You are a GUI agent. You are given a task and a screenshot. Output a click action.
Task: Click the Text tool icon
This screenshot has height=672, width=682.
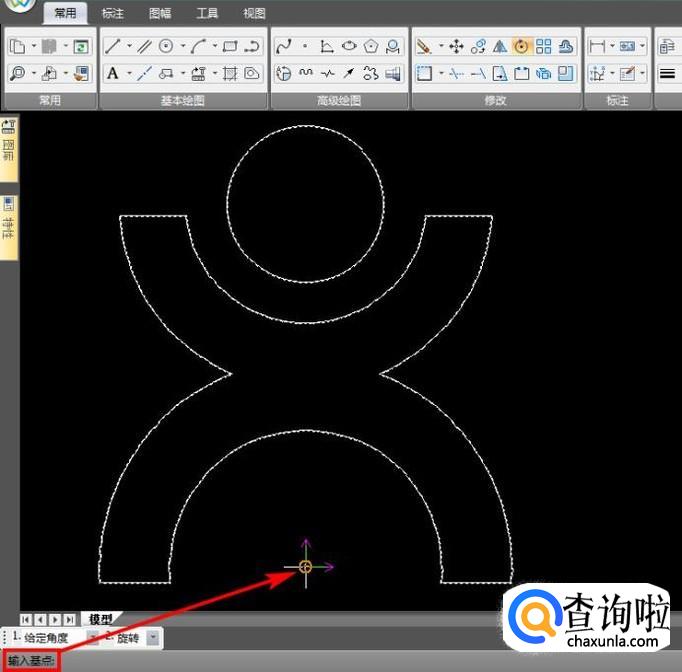click(x=112, y=73)
